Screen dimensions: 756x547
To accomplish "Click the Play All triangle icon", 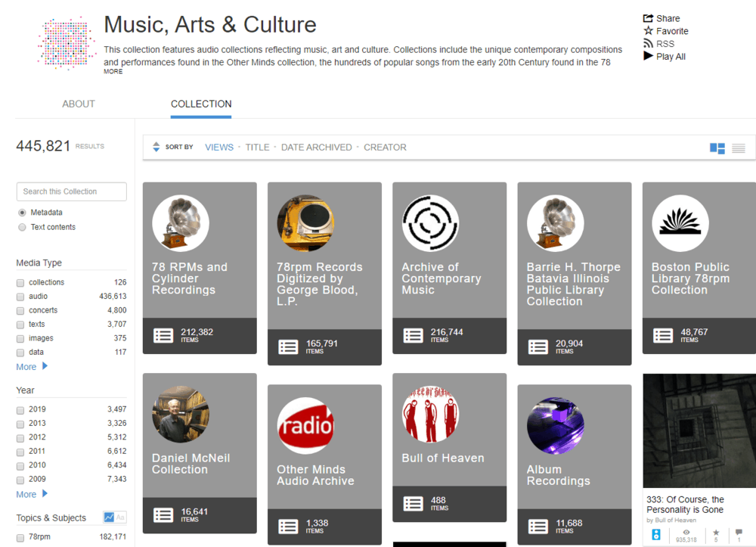I will tap(648, 56).
